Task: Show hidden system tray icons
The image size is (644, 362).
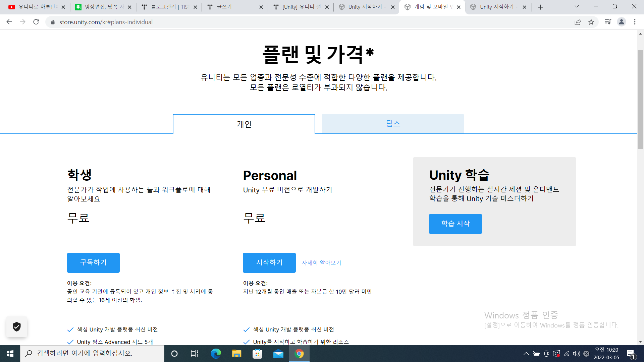Action: click(x=526, y=354)
